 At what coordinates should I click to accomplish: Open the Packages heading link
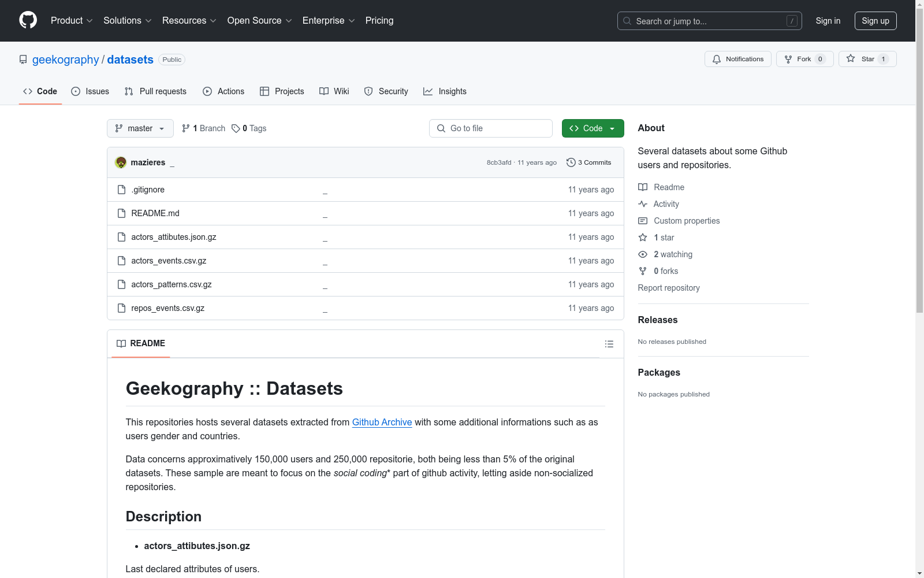659,372
